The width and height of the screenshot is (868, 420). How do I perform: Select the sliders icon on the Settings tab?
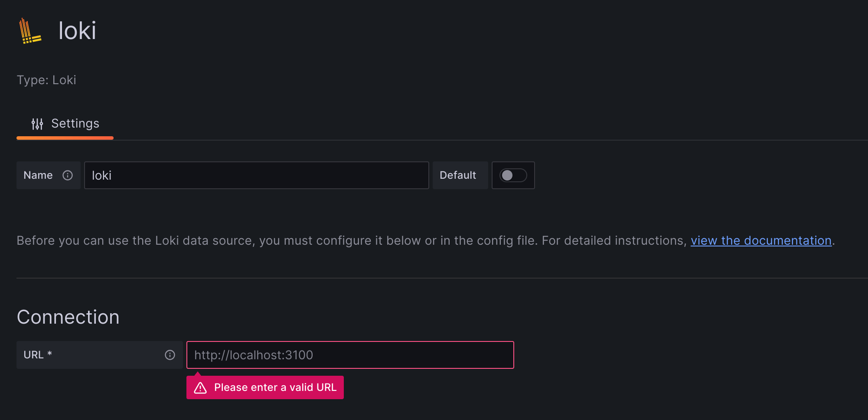click(x=37, y=123)
